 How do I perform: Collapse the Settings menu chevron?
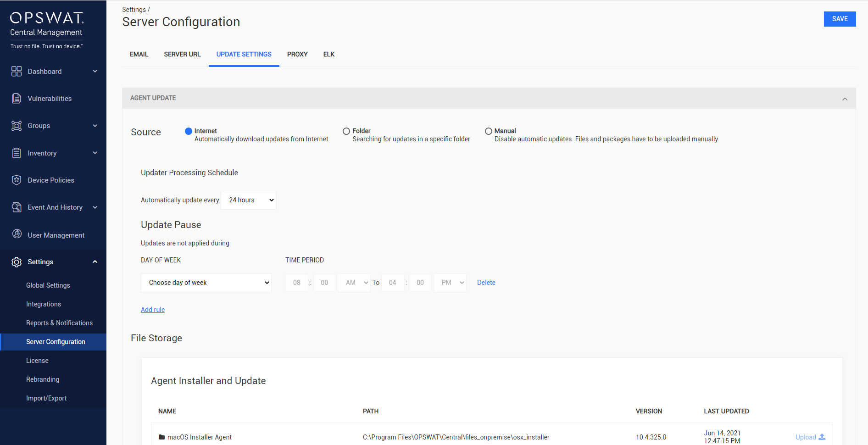(x=95, y=262)
